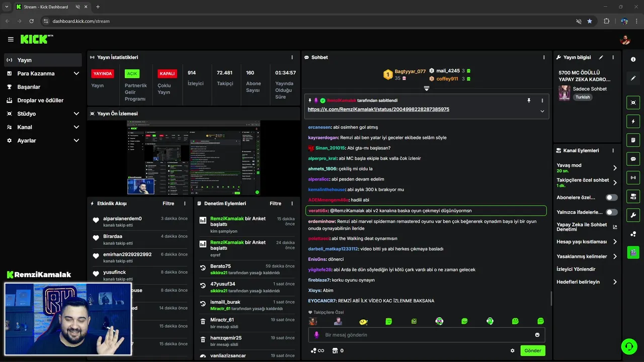Open the hamburger navigation menu
Image resolution: width=644 pixels, height=362 pixels.
[11, 39]
